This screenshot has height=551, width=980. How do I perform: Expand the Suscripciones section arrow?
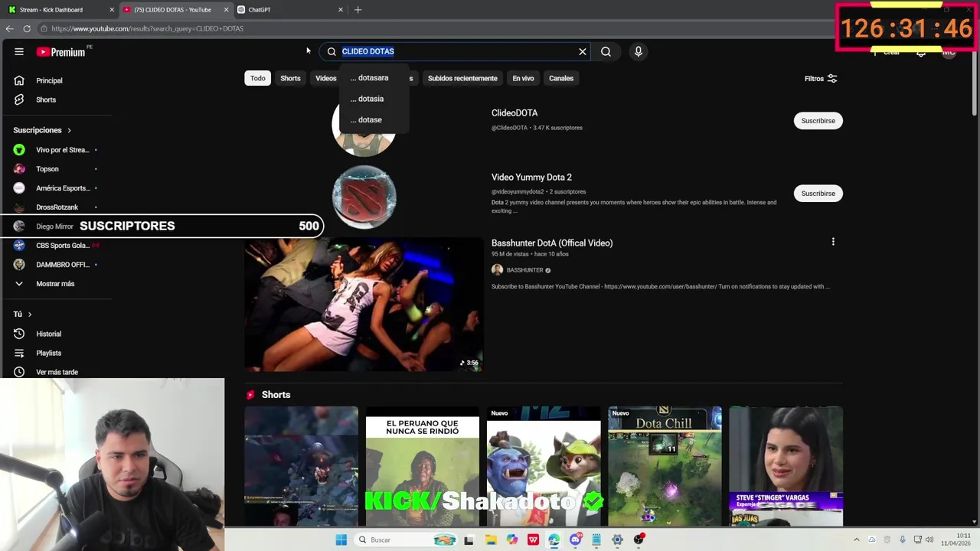(69, 130)
